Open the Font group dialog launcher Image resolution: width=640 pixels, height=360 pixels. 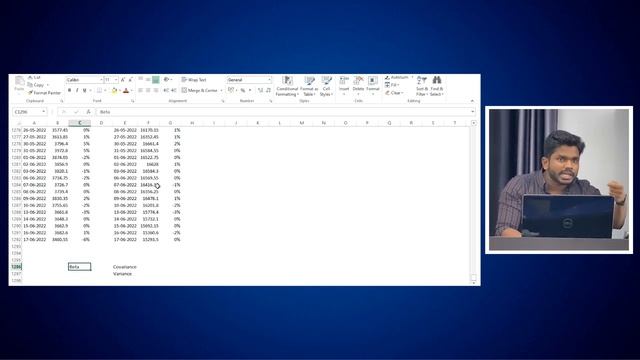(x=133, y=101)
